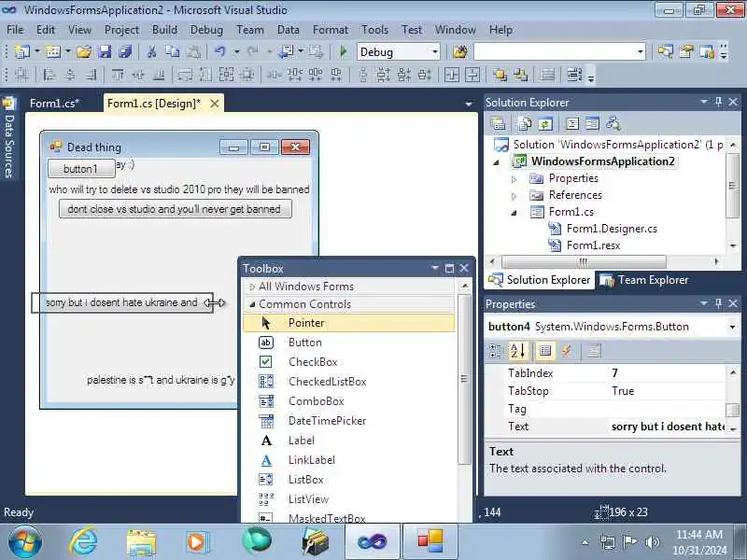This screenshot has width=747, height=560.
Task: Click the Text property value field
Action: coord(668,427)
